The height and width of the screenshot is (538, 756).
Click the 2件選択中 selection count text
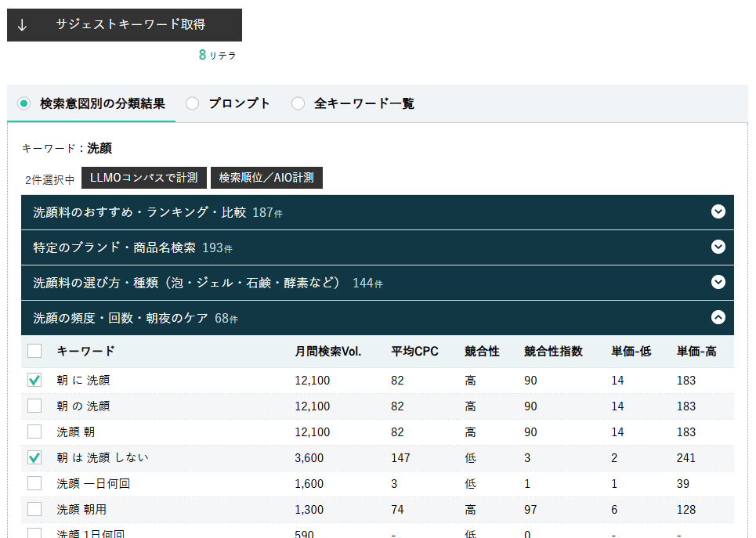point(49,180)
